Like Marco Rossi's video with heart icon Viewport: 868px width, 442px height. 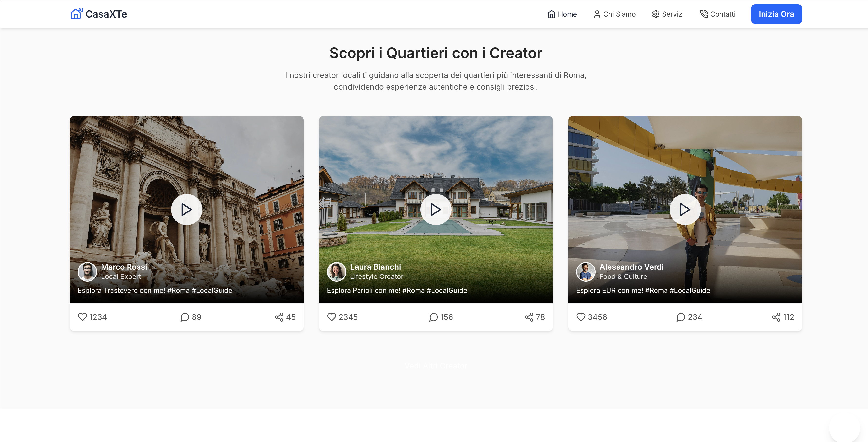83,317
